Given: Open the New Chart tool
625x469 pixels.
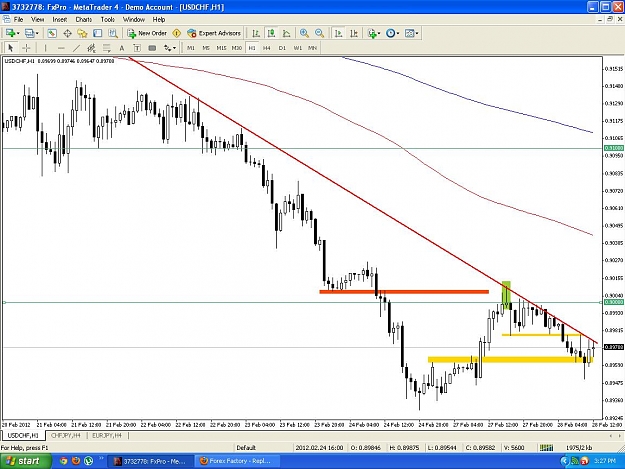Looking at the screenshot, I should point(10,33).
